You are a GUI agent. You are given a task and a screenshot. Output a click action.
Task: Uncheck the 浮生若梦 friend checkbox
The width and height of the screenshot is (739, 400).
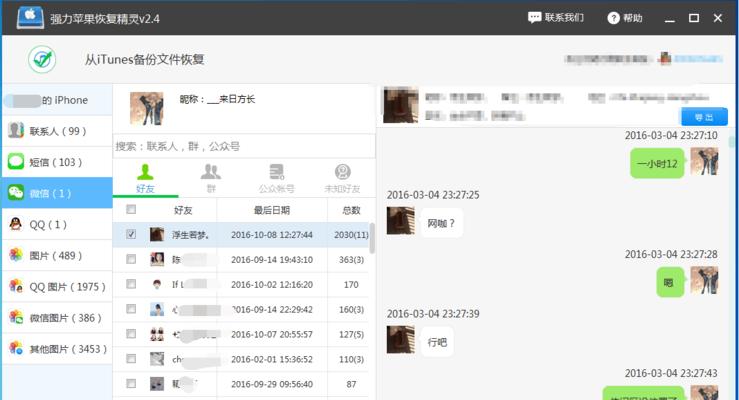pyautogui.click(x=131, y=234)
